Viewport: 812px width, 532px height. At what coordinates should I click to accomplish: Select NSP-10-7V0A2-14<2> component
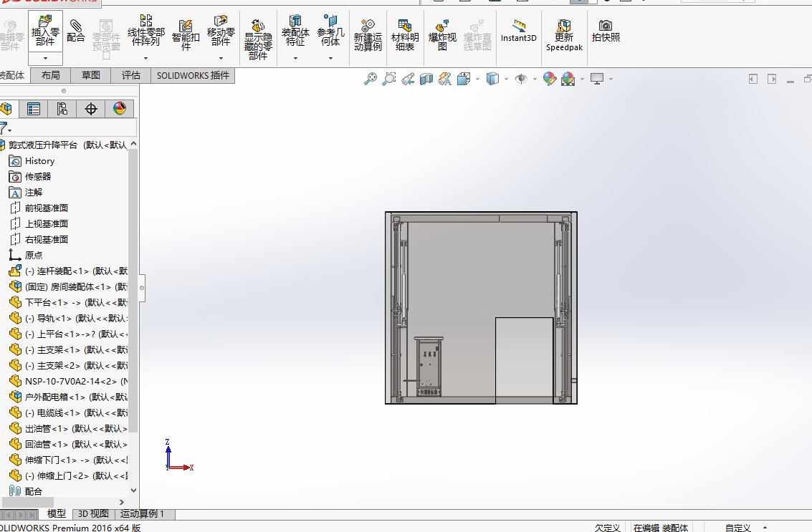pyautogui.click(x=68, y=382)
